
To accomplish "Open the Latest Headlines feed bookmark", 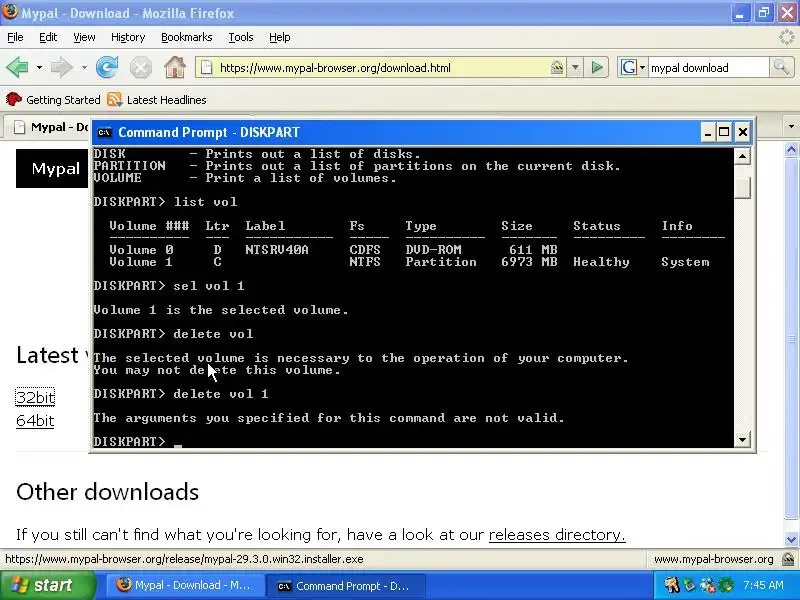I will point(157,99).
